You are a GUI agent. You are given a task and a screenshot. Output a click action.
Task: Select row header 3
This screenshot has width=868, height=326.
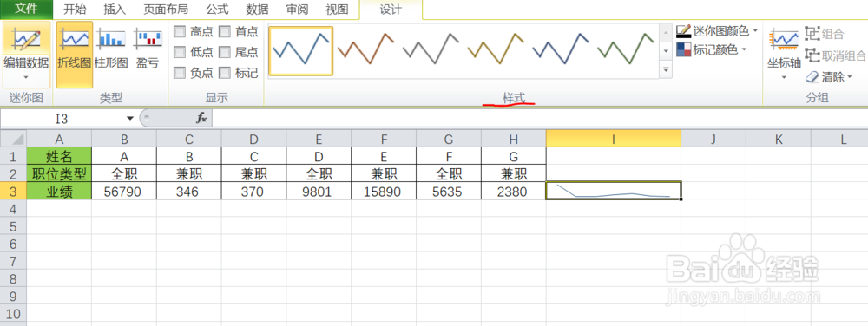[x=13, y=192]
